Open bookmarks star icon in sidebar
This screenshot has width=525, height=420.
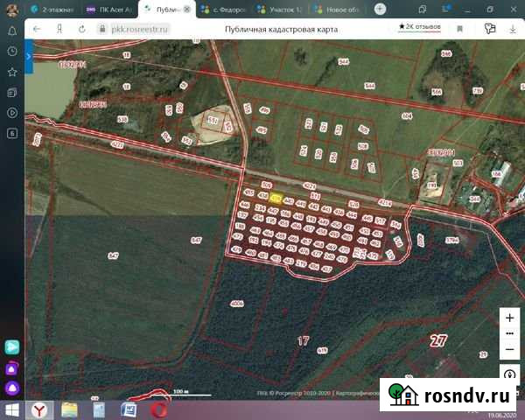tap(12, 72)
